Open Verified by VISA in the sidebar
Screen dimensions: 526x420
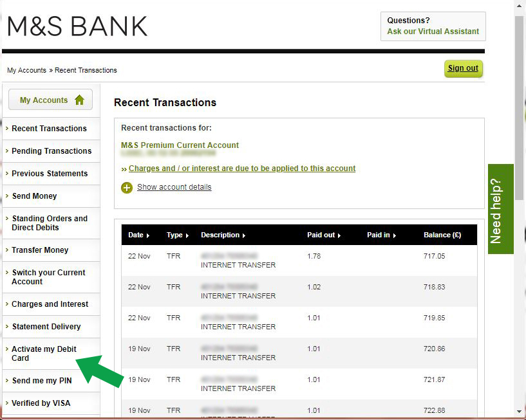click(41, 403)
